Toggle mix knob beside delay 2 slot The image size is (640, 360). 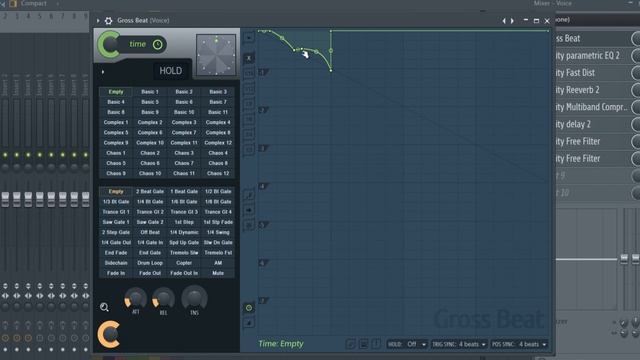point(636,124)
